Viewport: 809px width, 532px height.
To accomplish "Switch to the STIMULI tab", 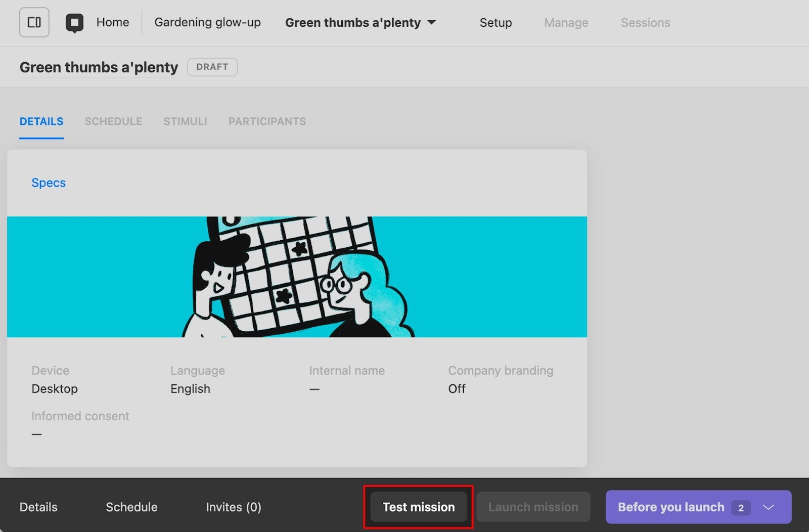I will point(185,121).
